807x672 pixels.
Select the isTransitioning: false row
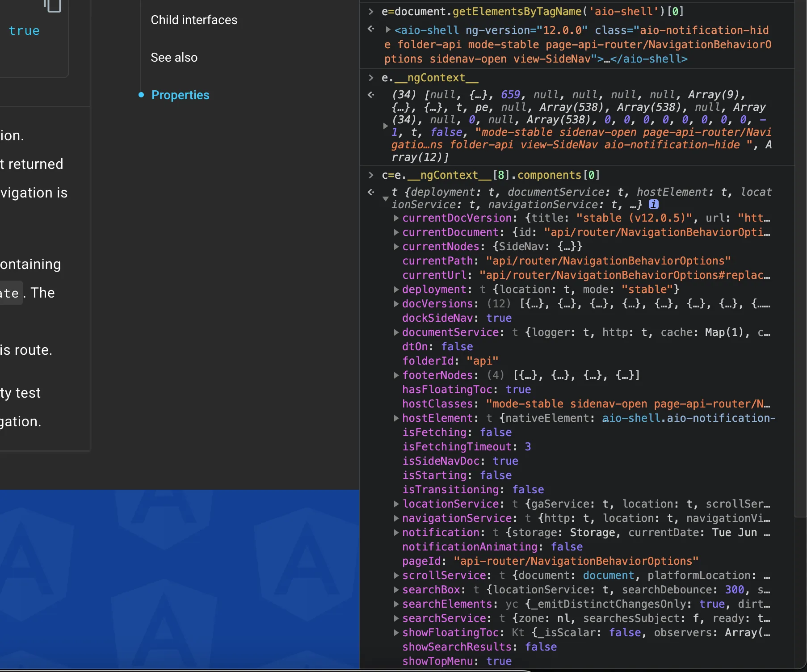click(473, 490)
